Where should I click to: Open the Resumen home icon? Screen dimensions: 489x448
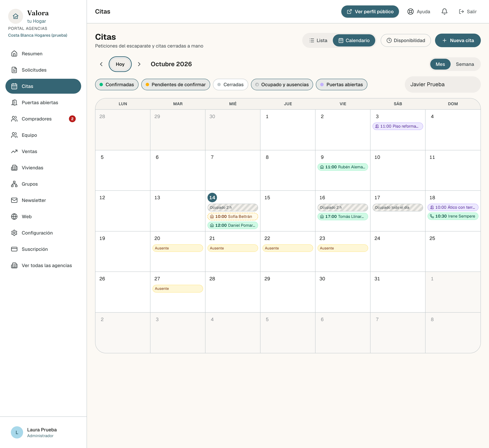pos(14,54)
